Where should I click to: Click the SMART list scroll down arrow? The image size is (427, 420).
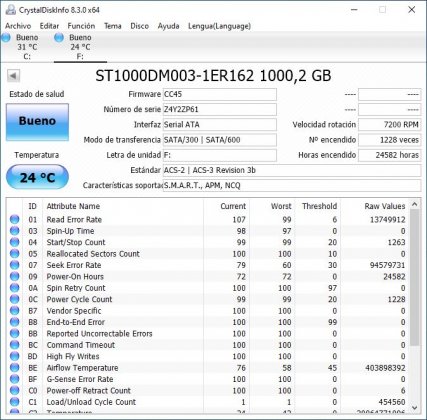(x=415, y=407)
